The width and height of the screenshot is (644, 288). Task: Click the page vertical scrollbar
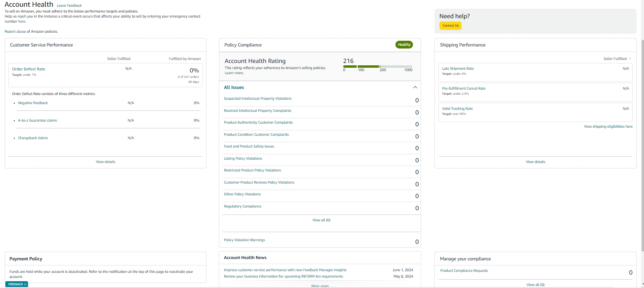click(x=642, y=145)
